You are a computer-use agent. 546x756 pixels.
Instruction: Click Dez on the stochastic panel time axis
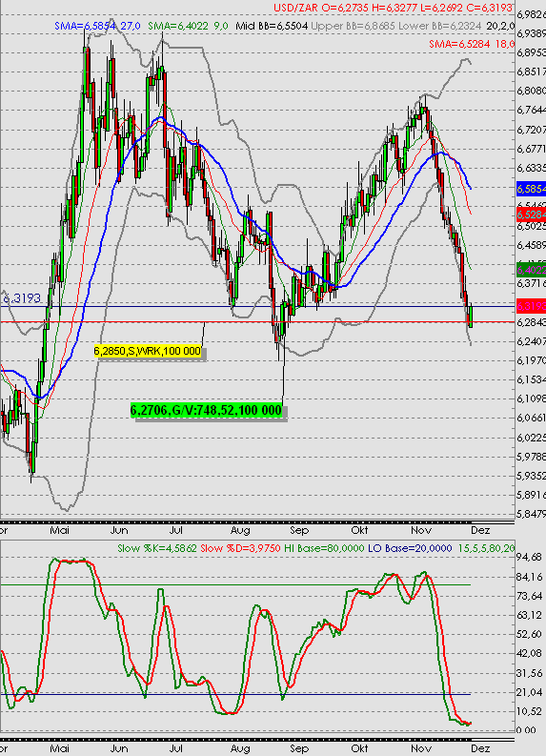480,748
